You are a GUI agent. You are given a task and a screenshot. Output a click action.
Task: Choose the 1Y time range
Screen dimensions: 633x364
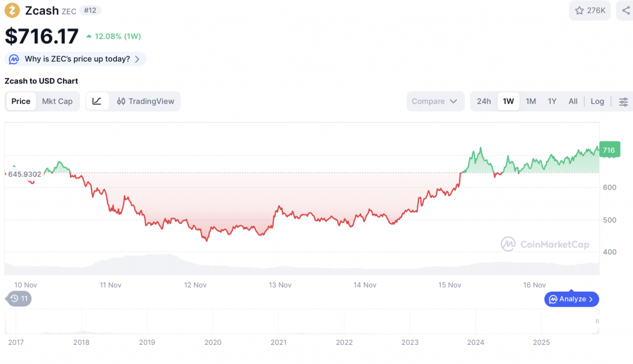552,101
